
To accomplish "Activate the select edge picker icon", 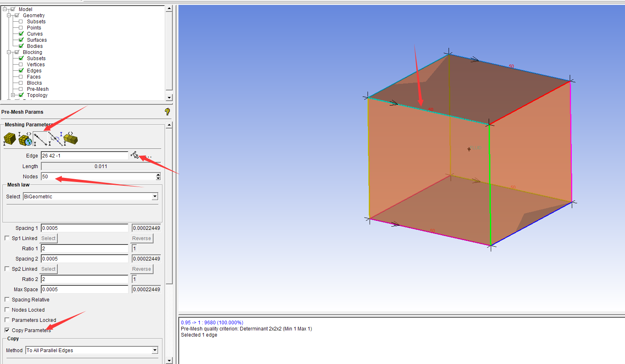I will 135,155.
